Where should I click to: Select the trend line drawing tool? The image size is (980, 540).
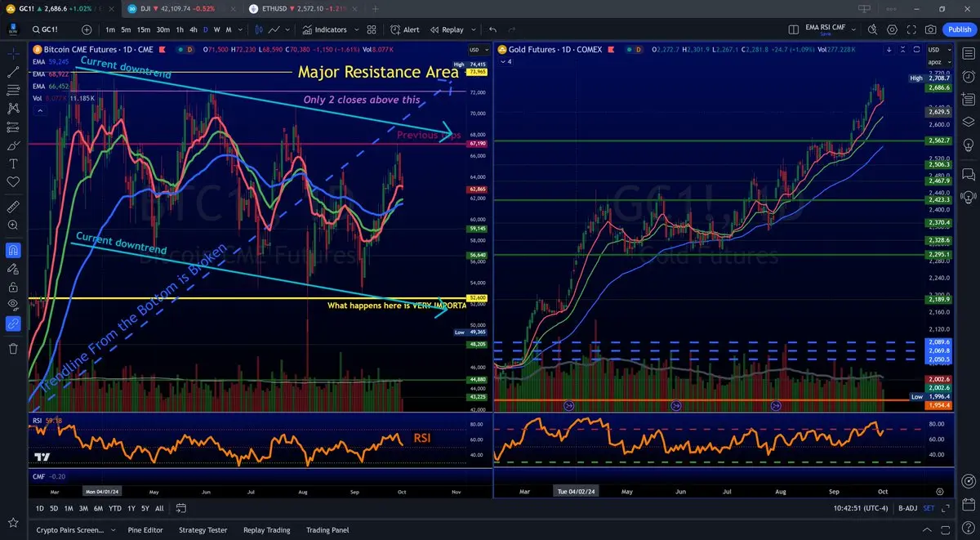coord(13,71)
